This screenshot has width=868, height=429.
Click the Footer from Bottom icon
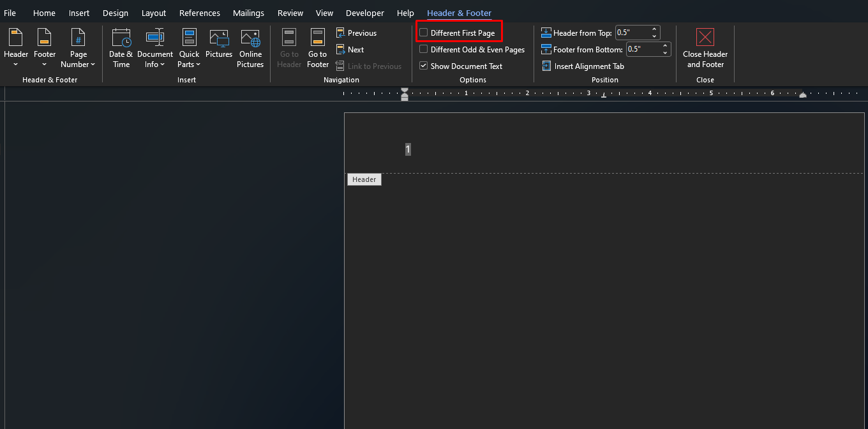pos(546,49)
